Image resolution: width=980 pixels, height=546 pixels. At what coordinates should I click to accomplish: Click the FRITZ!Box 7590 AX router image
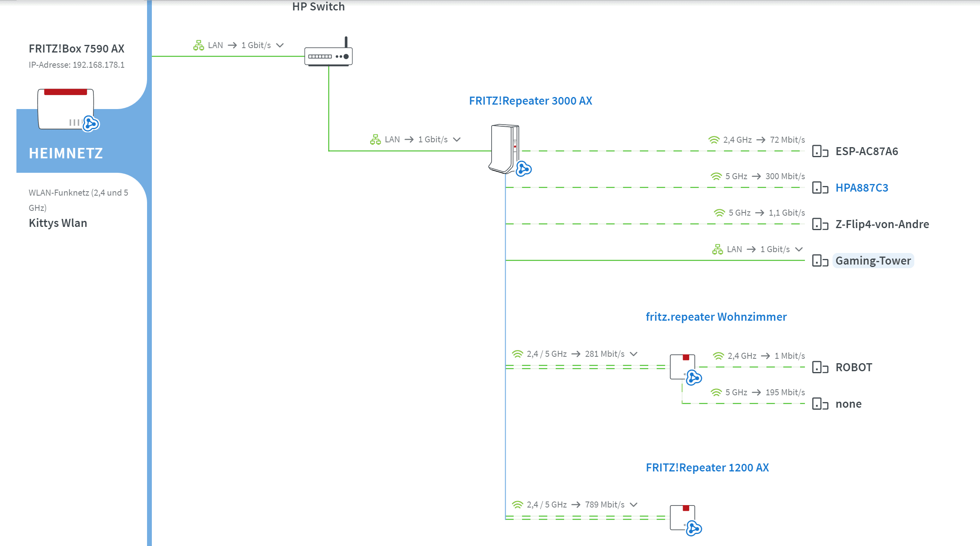tap(66, 109)
